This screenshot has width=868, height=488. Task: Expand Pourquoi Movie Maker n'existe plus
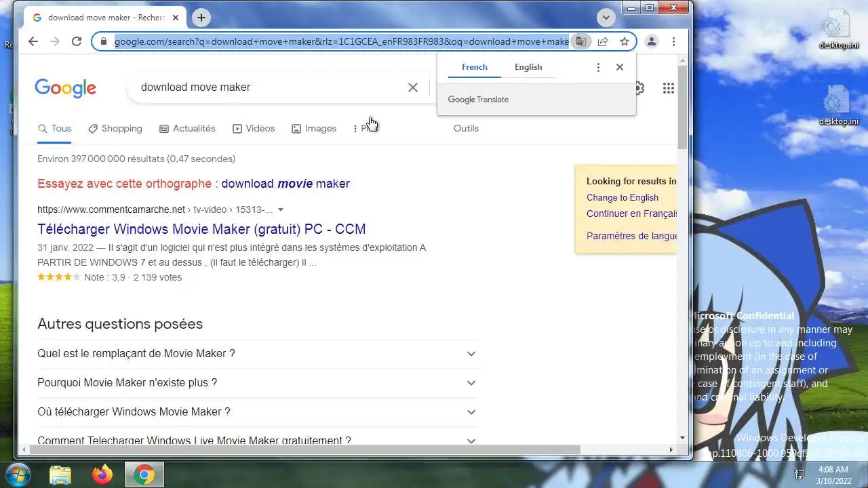258,383
